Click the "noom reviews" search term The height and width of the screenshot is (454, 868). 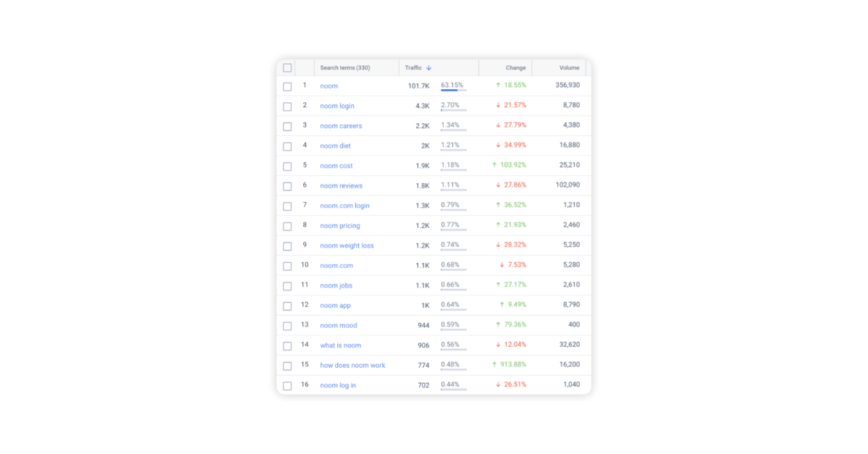click(341, 186)
